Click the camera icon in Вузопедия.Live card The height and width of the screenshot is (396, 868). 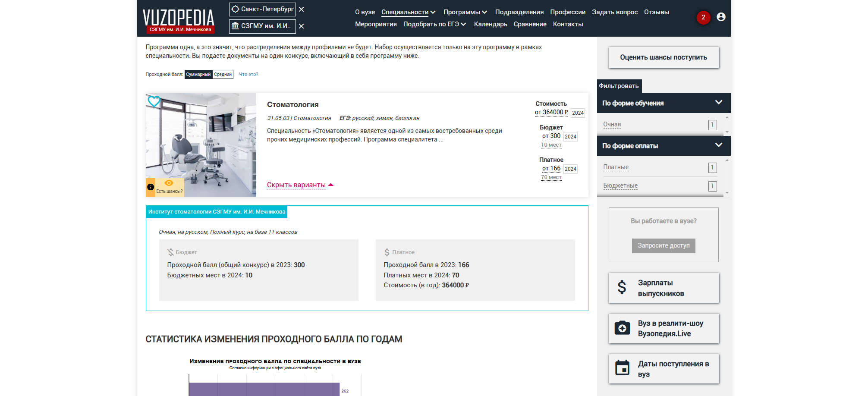pyautogui.click(x=622, y=328)
